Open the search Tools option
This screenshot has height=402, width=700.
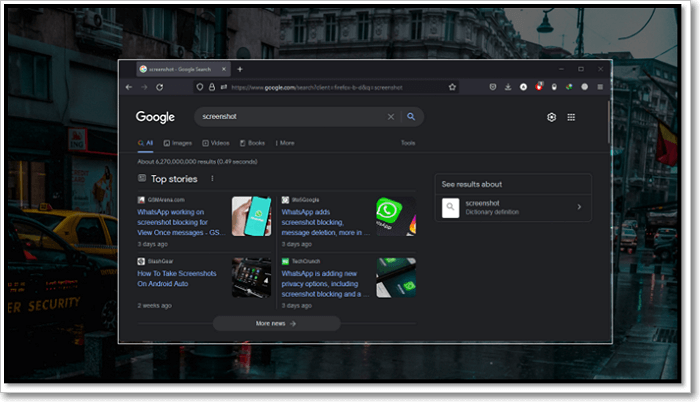pos(408,143)
